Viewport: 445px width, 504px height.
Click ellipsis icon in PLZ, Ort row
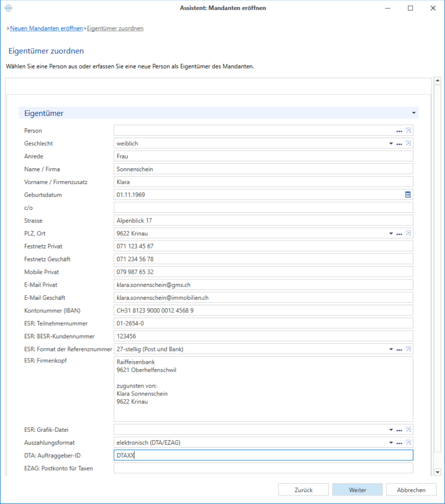399,234
